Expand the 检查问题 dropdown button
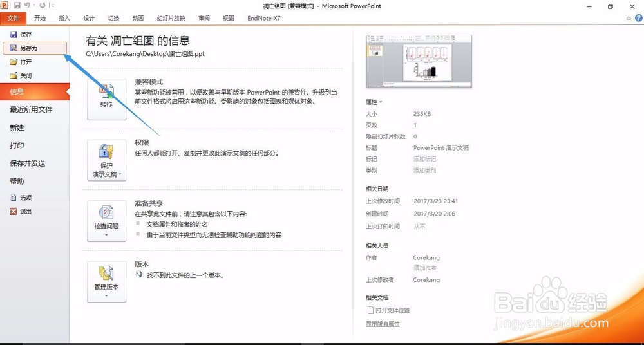 click(106, 221)
